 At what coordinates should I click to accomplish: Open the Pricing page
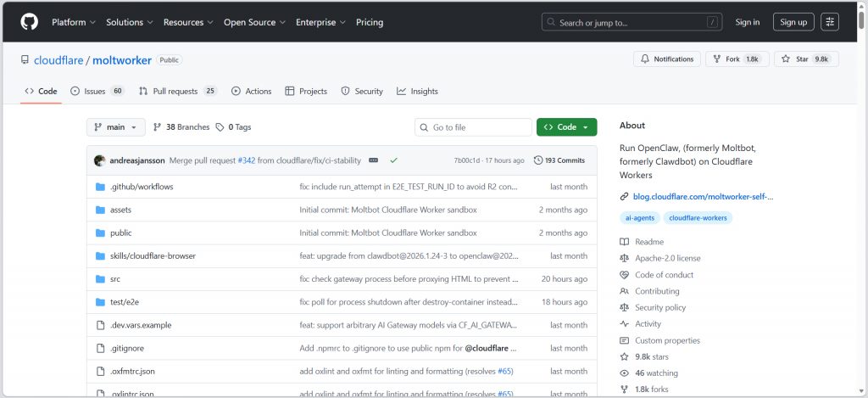[x=370, y=22]
